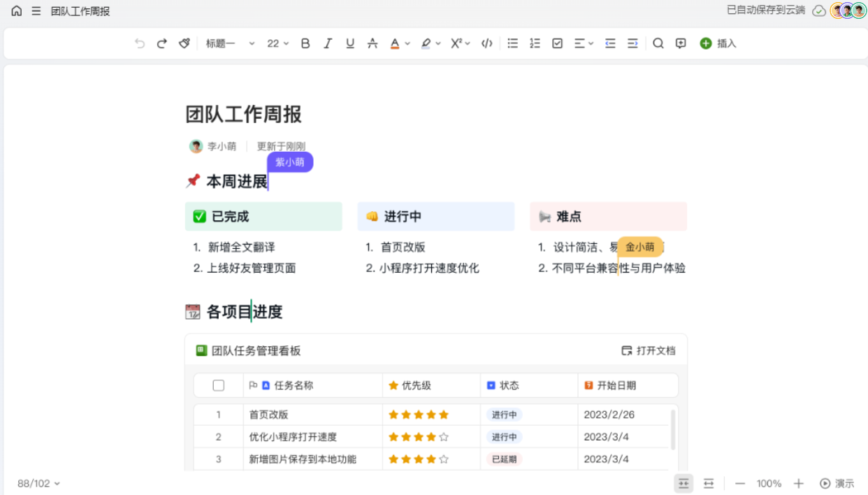Click list item 上线好友管理页面
The height and width of the screenshot is (495, 868).
(x=252, y=268)
